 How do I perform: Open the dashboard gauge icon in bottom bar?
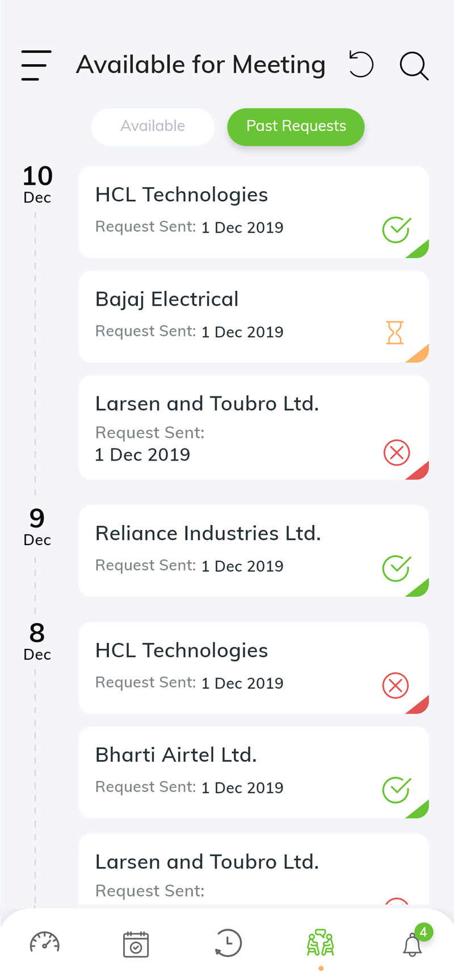coord(45,942)
